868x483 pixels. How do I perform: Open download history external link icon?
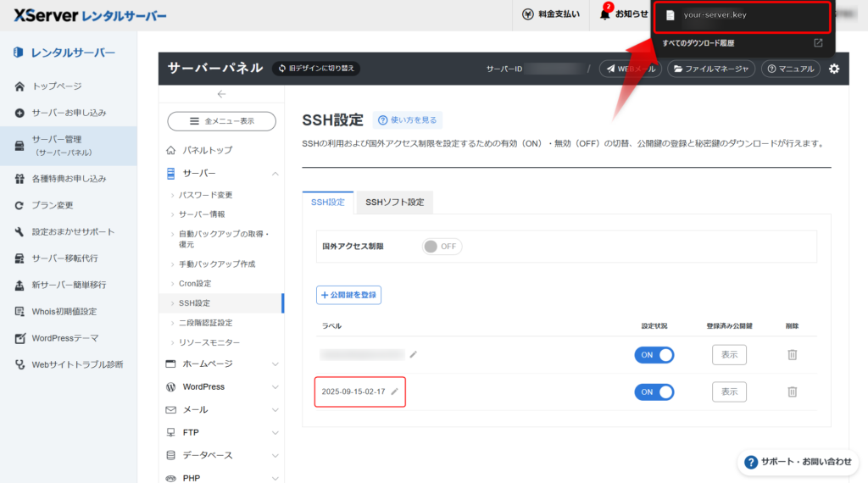pyautogui.click(x=818, y=42)
